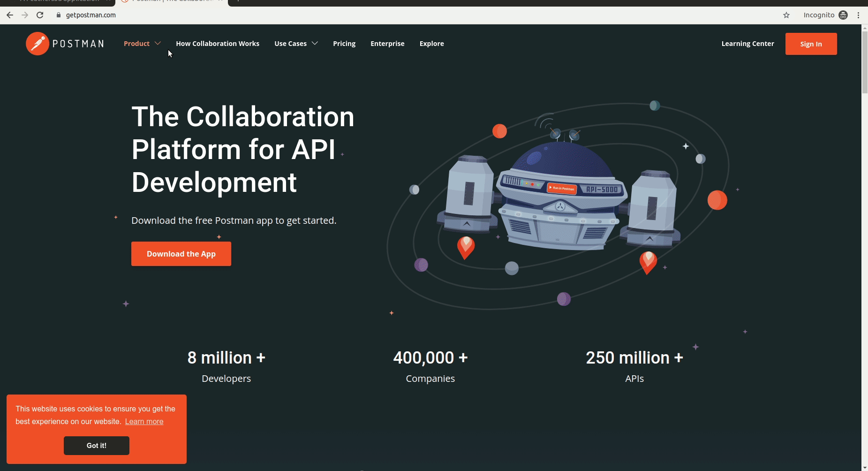Click the page vertical scrollbar thumb
Screen dimensions: 868x471
pyautogui.click(x=864, y=62)
